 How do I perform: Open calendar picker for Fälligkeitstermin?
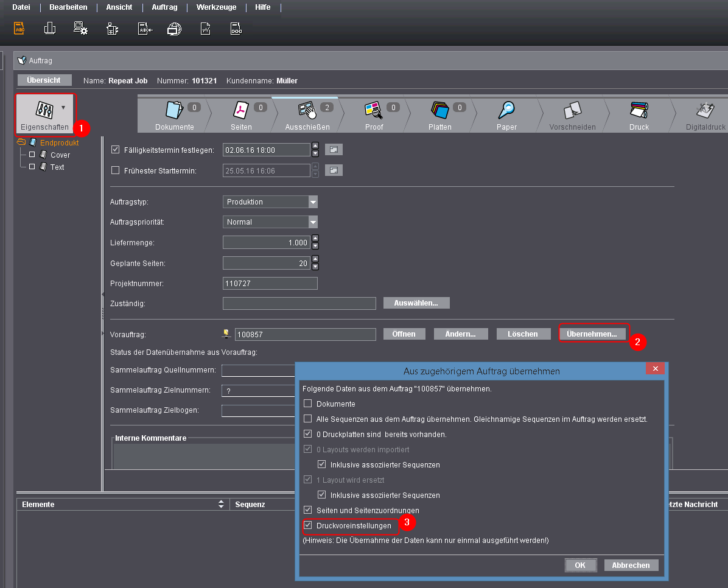(x=334, y=150)
